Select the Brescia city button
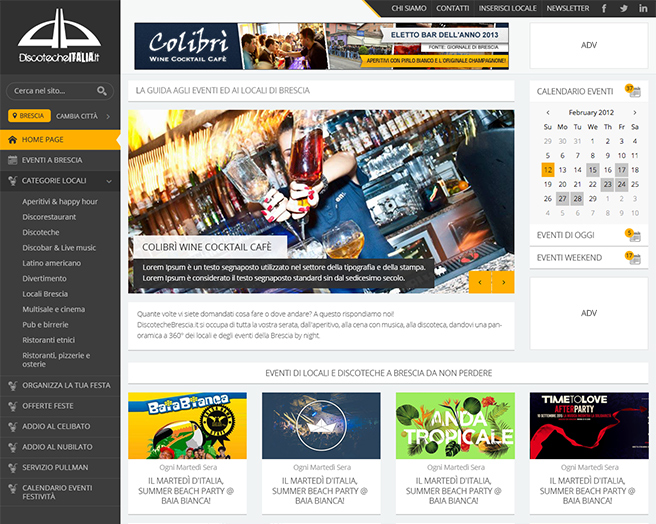656x524 pixels. (x=29, y=116)
